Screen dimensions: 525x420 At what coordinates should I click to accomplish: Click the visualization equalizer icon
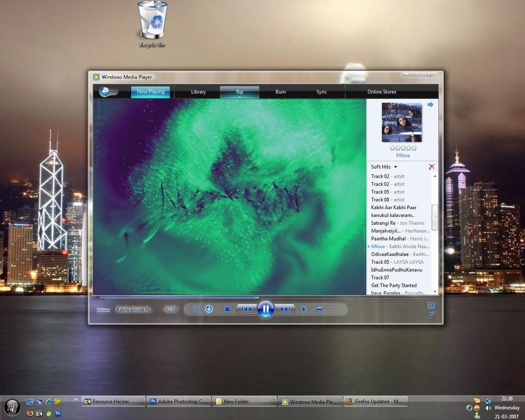103,310
